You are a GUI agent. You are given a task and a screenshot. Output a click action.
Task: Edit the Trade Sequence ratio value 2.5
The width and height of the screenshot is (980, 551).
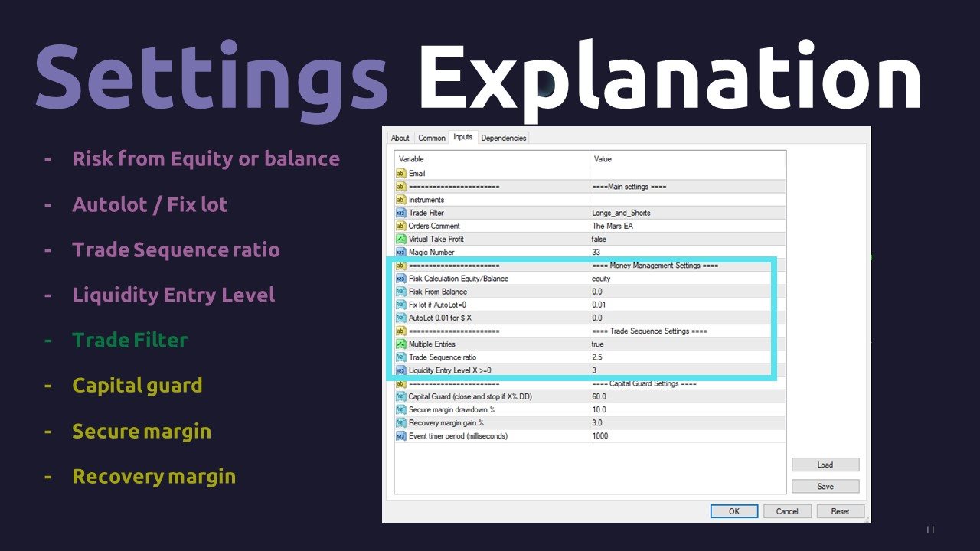[688, 357]
